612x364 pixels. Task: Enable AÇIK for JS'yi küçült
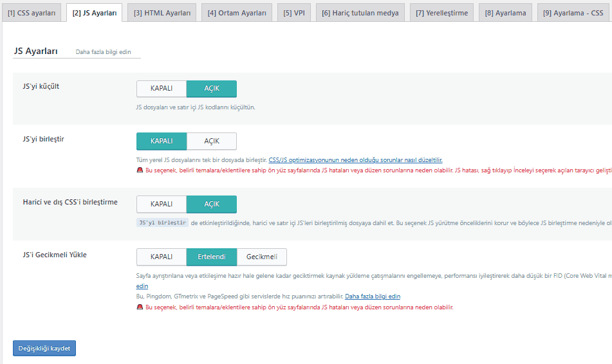[212, 89]
